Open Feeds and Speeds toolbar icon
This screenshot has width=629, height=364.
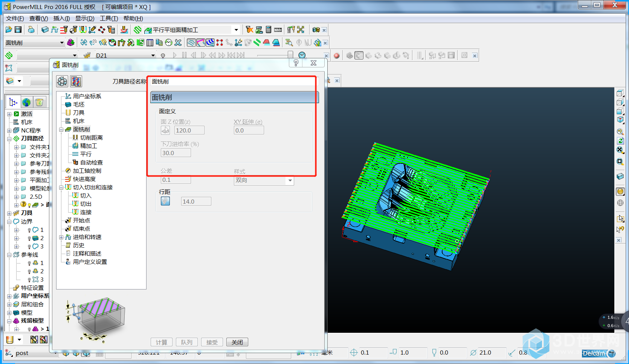pos(55,30)
